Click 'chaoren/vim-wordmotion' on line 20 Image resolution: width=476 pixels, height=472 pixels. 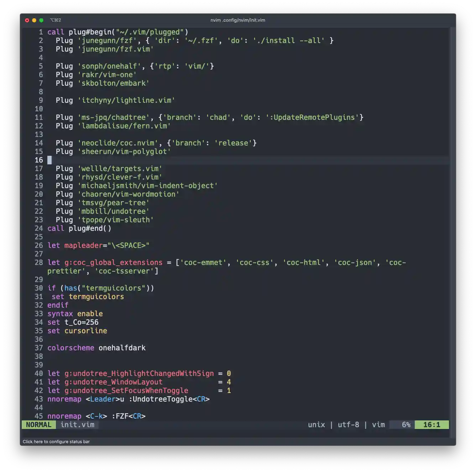[x=129, y=194]
